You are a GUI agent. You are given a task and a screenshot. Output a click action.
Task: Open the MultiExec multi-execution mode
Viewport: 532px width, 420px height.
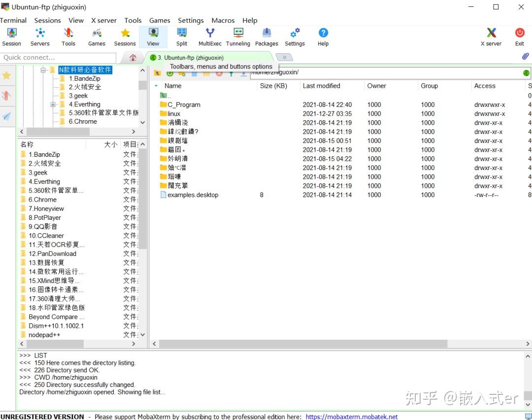click(x=210, y=35)
